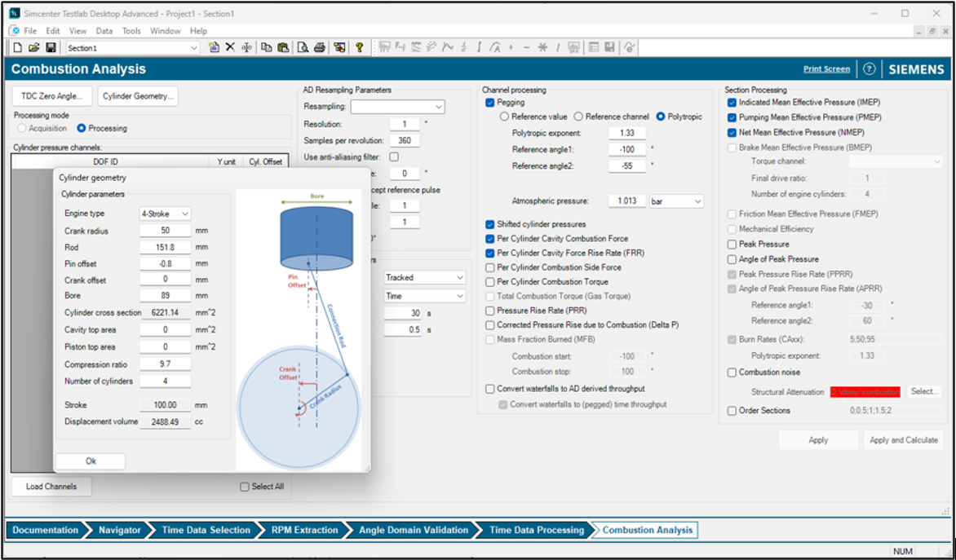Select Polytropic pegging option
The width and height of the screenshot is (956, 560).
pos(661,117)
